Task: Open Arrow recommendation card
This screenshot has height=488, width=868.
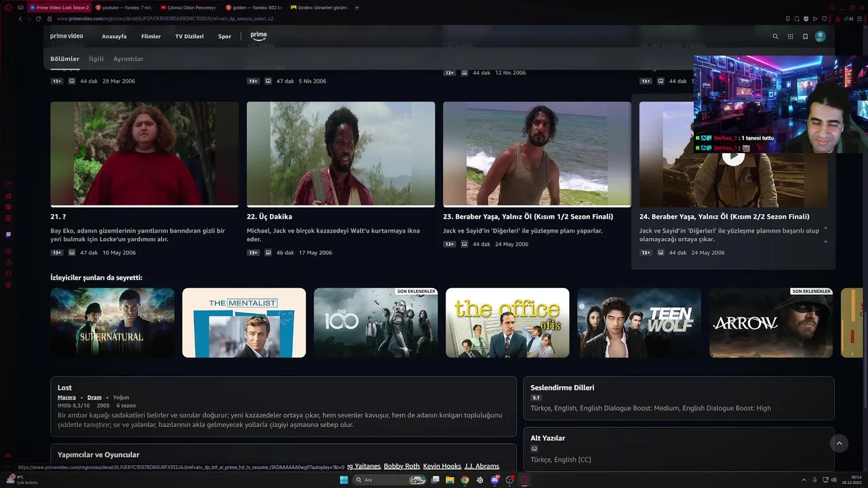Action: (x=771, y=323)
